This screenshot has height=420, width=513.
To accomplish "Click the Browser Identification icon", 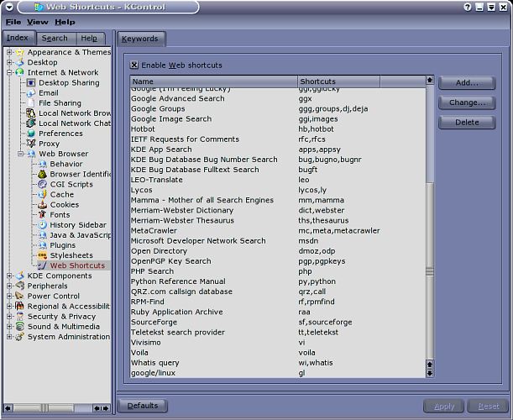I will [x=42, y=174].
